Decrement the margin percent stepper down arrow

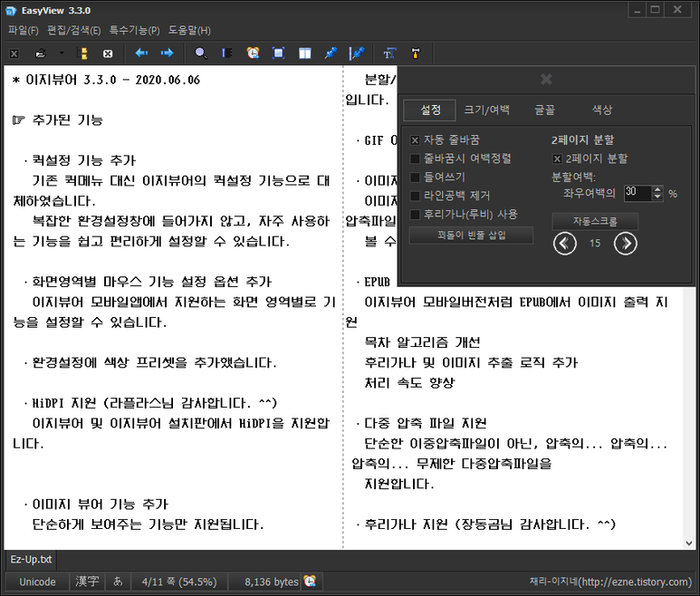tap(657, 197)
